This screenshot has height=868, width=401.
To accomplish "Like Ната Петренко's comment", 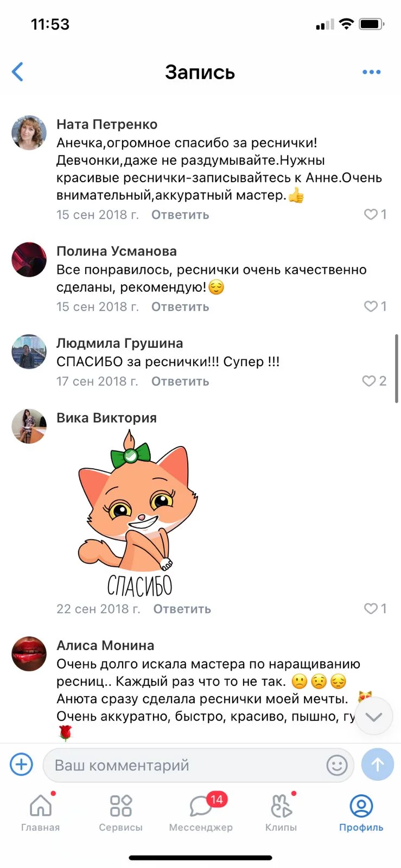I will click(x=375, y=214).
